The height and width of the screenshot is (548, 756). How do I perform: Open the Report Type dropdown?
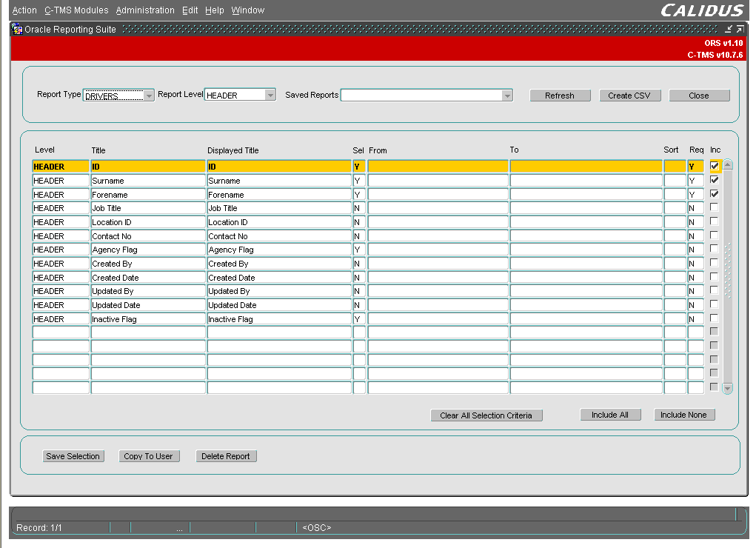149,96
